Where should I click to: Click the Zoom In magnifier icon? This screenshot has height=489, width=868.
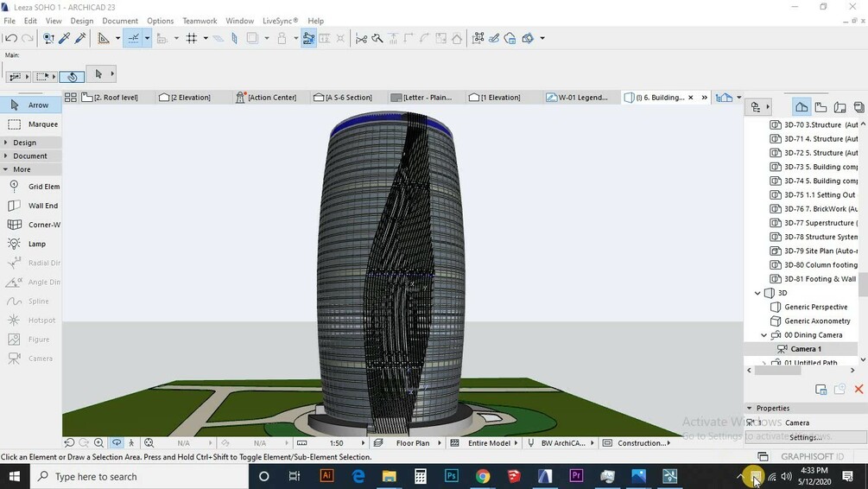(x=98, y=443)
